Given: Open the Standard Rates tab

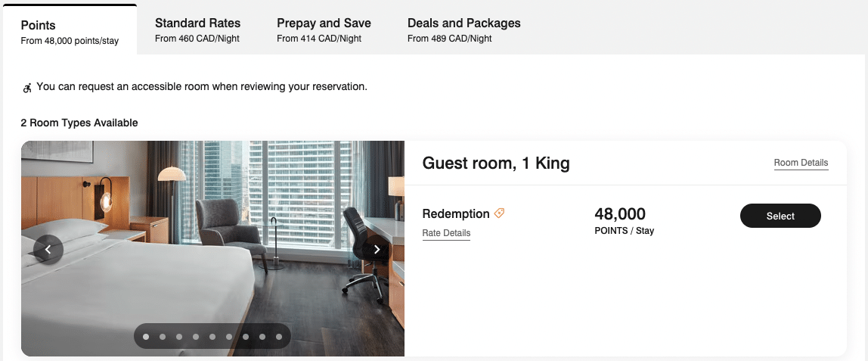Looking at the screenshot, I should tap(197, 30).
